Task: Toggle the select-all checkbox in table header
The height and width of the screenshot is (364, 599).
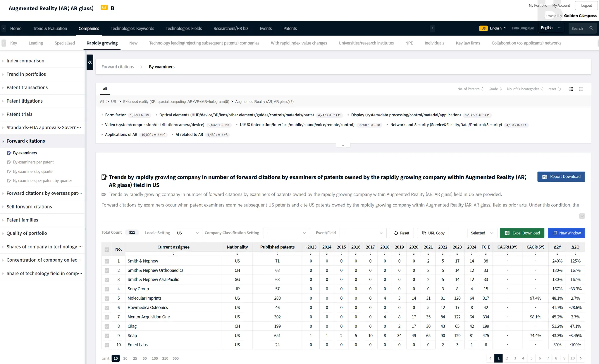Action: click(107, 249)
